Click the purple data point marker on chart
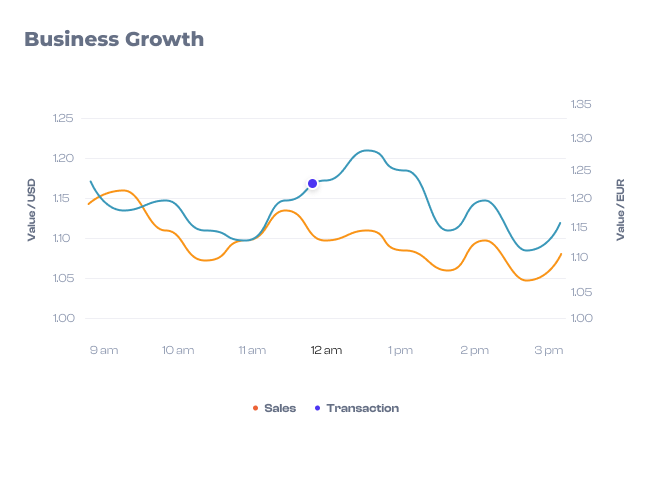This screenshot has height=490, width=650. coord(313,183)
